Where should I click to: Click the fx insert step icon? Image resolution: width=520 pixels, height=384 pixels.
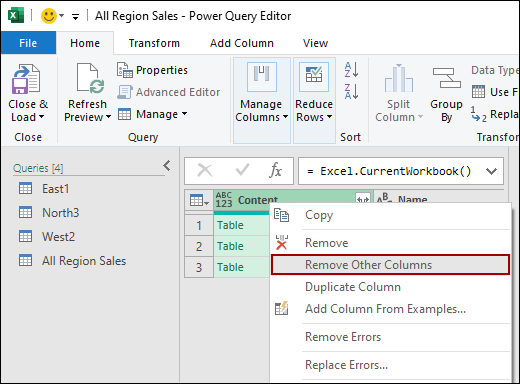click(x=275, y=170)
